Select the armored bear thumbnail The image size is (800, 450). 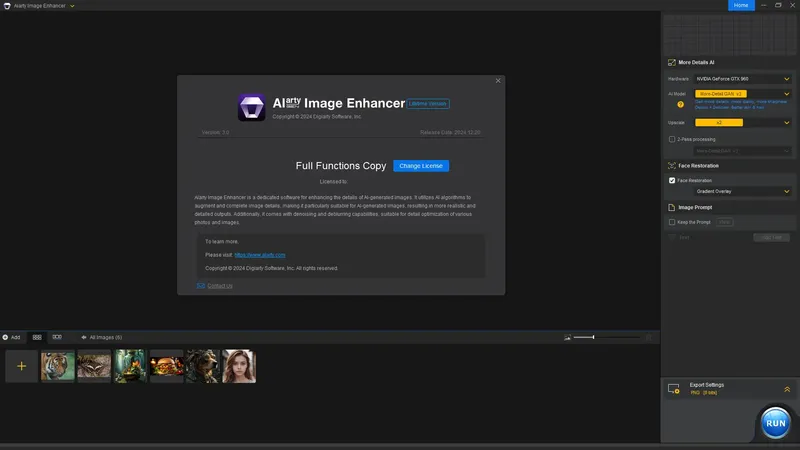pyautogui.click(x=203, y=366)
